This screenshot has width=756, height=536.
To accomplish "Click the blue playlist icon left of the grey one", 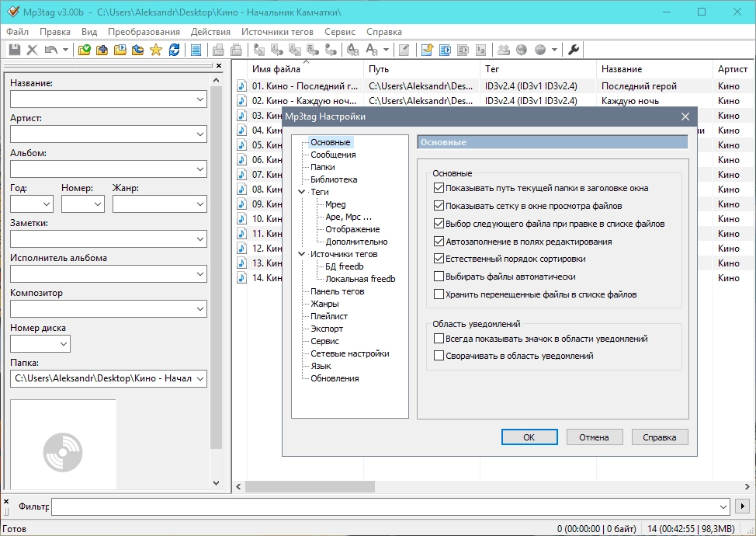I will pyautogui.click(x=445, y=50).
